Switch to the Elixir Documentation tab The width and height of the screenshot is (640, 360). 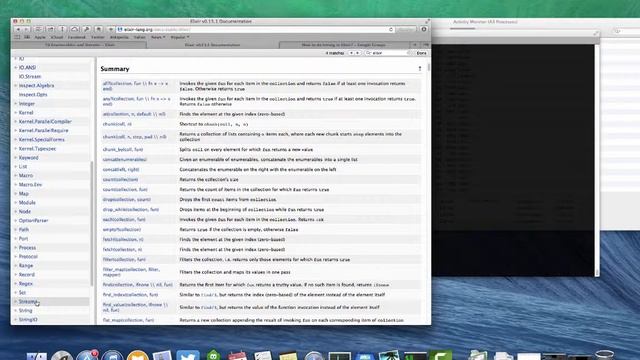pos(212,45)
